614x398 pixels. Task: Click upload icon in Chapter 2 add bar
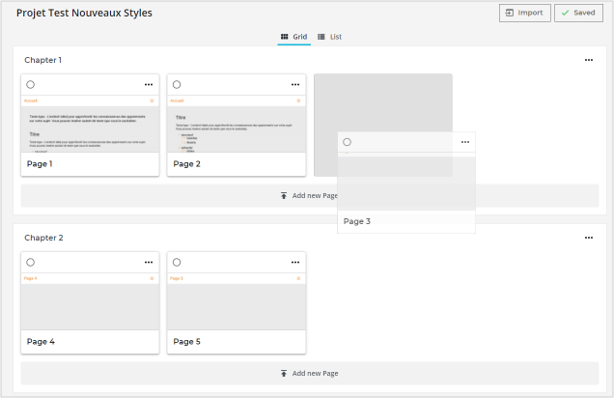pyautogui.click(x=284, y=373)
